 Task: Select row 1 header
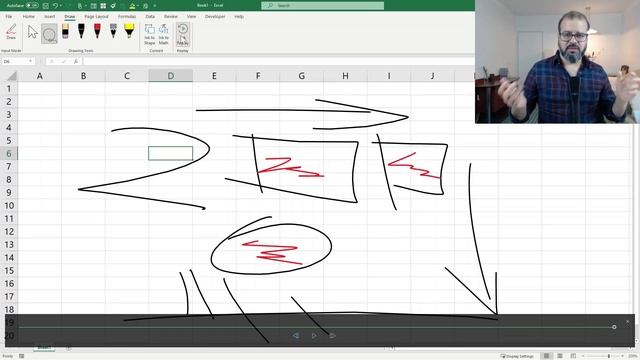(x=9, y=89)
